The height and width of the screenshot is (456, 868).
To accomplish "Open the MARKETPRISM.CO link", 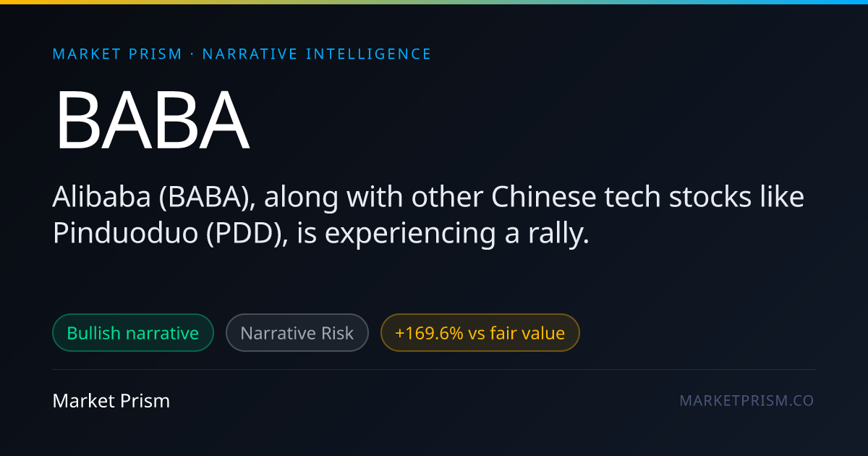I will pyautogui.click(x=746, y=401).
